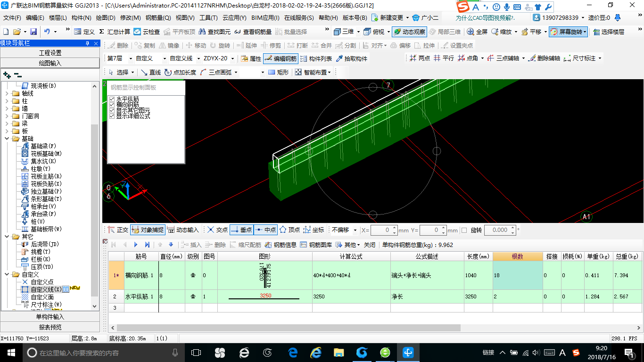Open the 钢筋量(Q) menu
The image size is (644, 362).
(x=158, y=17)
